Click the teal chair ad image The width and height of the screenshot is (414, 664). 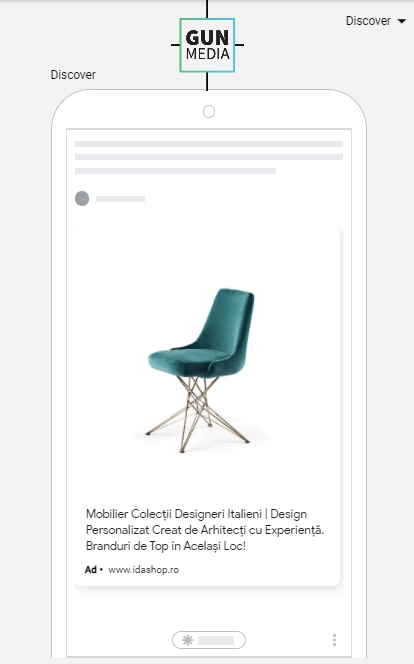[x=201, y=368]
